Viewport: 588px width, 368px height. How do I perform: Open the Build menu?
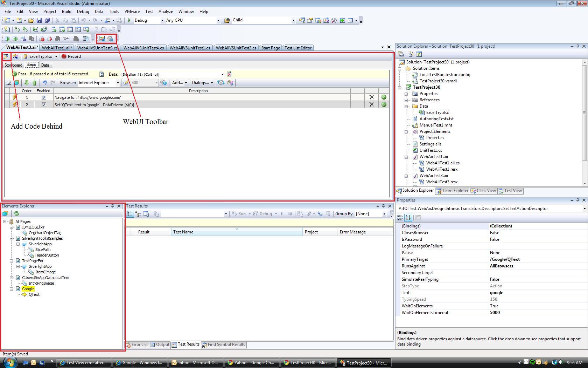pos(66,12)
